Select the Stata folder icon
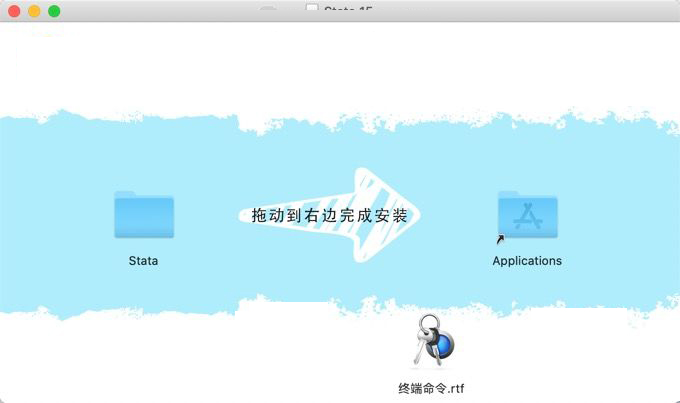This screenshot has width=680, height=403. coord(144,215)
